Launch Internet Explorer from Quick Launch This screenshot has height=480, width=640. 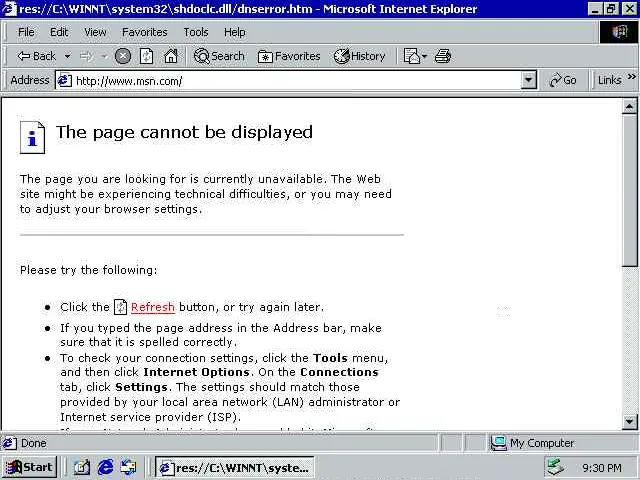tap(105, 467)
